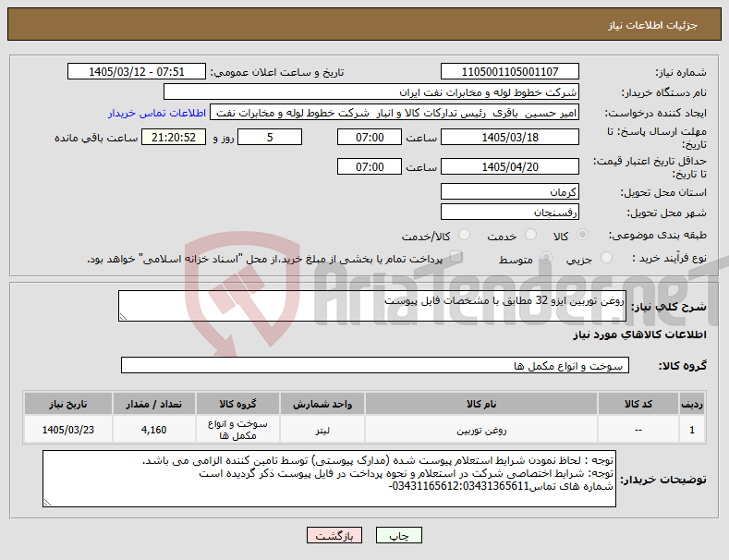This screenshot has width=729, height=560.
Task: Click the واحد شمارش column header
Action: (x=322, y=404)
